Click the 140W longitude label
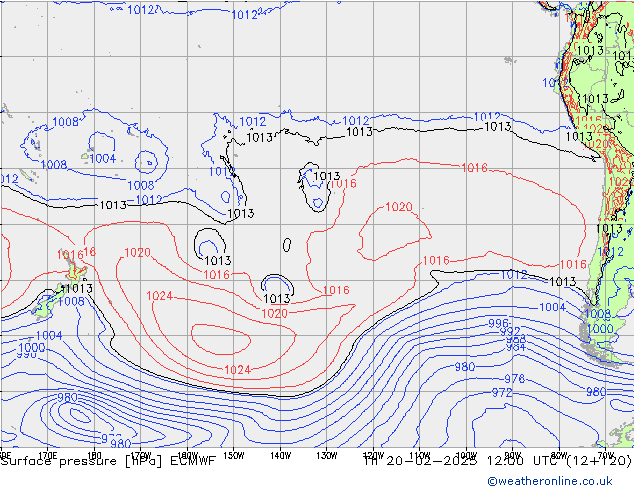 click(x=280, y=456)
